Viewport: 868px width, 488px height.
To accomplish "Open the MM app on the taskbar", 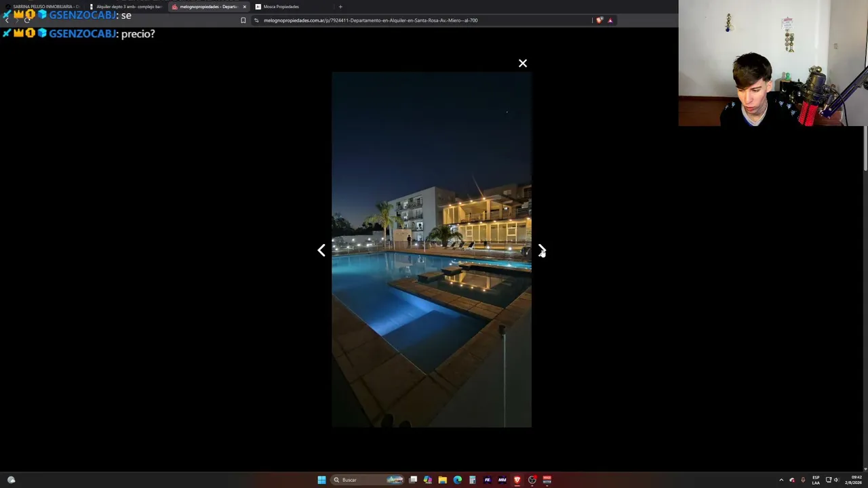I will 502,480.
